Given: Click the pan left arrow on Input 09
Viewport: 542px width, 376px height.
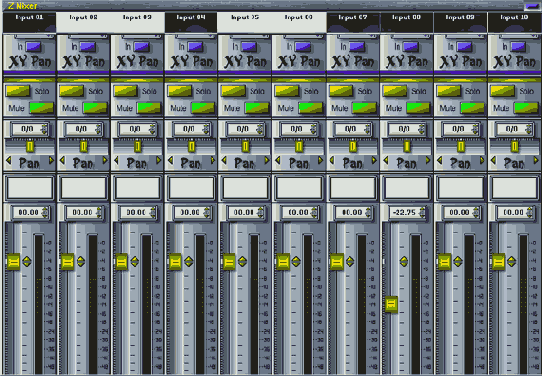Looking at the screenshot, I should pos(439,160).
